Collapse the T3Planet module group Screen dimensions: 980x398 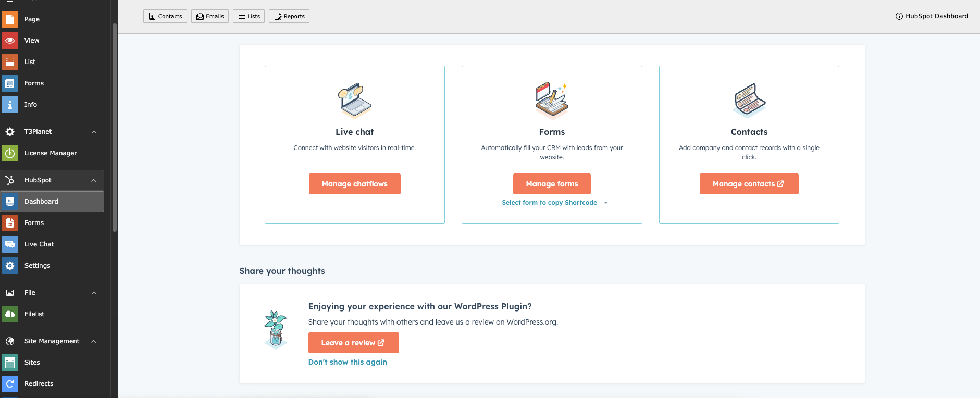click(x=94, y=132)
